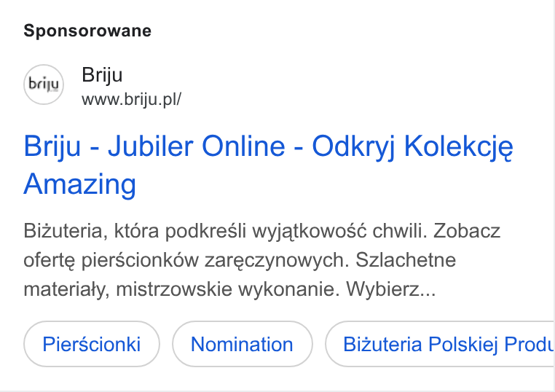Click the scrollbar at the right edge

pyautogui.click(x=554, y=196)
